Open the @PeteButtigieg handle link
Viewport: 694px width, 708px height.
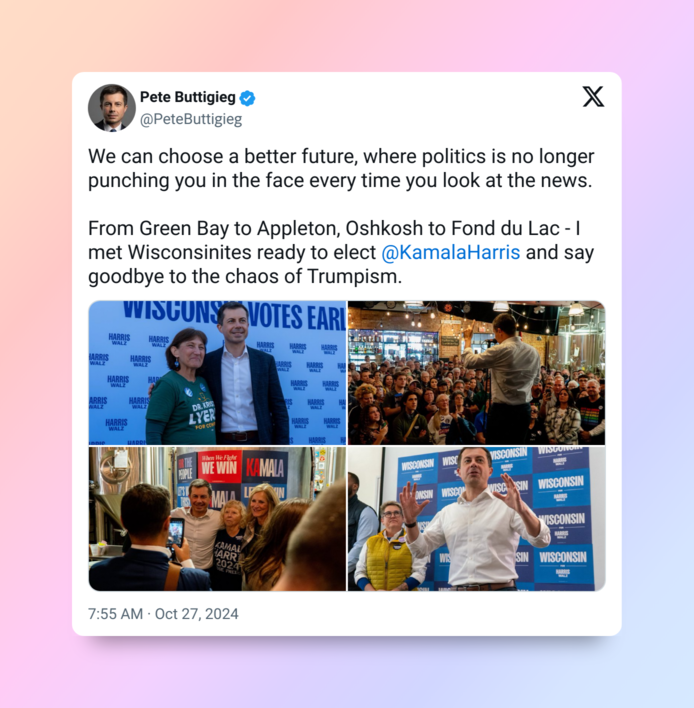tap(191, 119)
